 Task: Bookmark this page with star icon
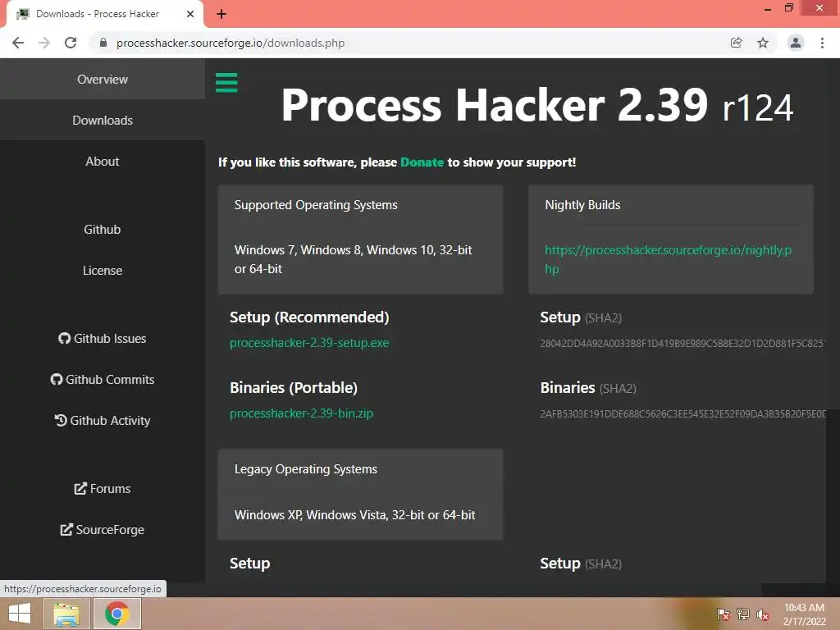pos(763,43)
